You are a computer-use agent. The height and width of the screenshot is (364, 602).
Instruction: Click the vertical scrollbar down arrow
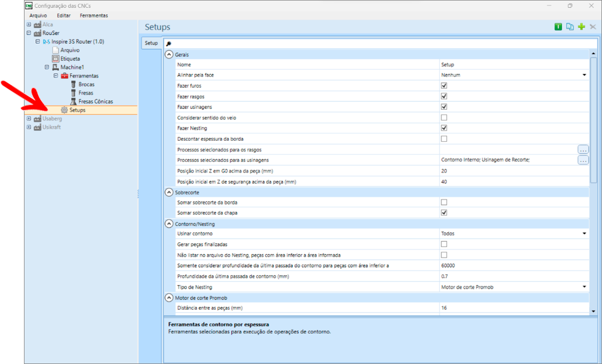coord(593,311)
